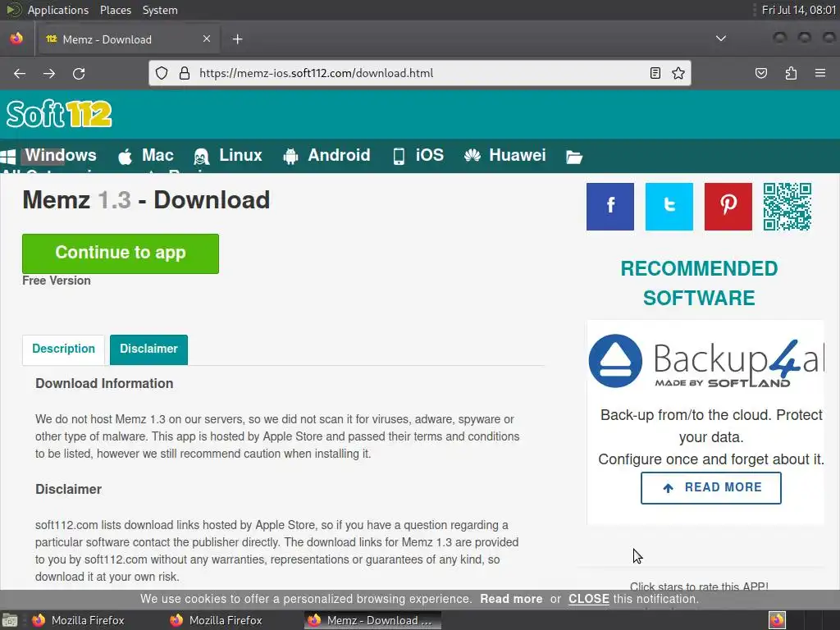The width and height of the screenshot is (840, 630).
Task: Open the tracking protection shield icon
Action: pyautogui.click(x=162, y=73)
